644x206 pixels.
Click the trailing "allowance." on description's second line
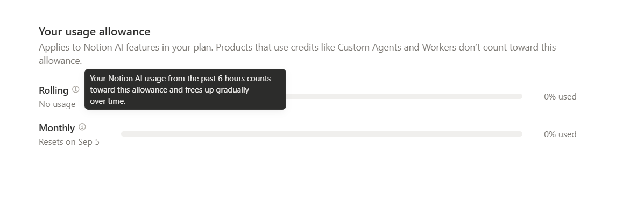click(x=60, y=61)
